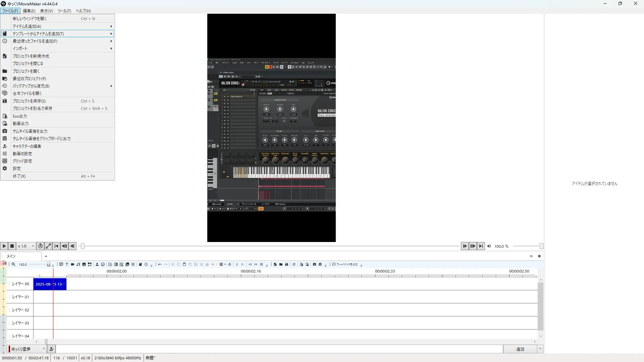
Task: Click the 追加 button
Action: click(520, 349)
